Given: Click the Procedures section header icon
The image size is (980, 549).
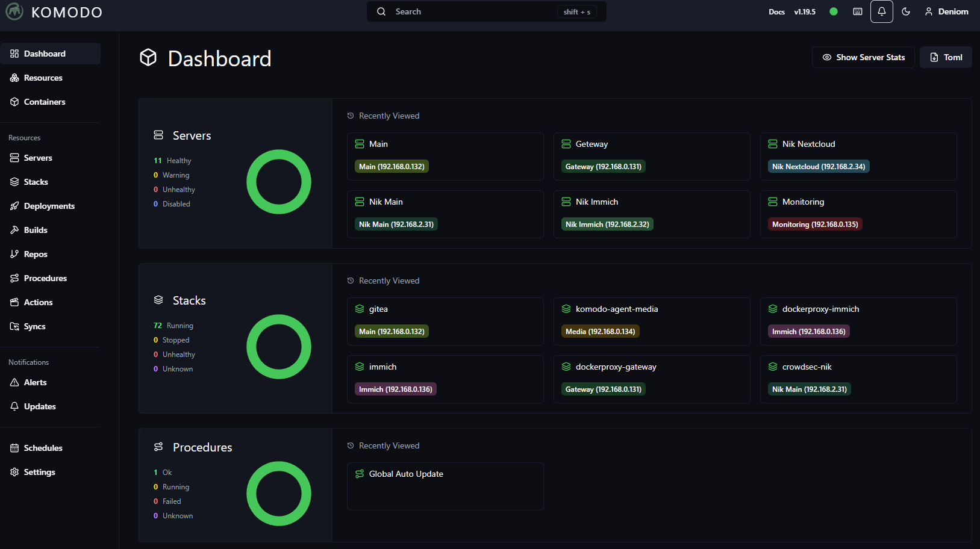Looking at the screenshot, I should tap(158, 447).
